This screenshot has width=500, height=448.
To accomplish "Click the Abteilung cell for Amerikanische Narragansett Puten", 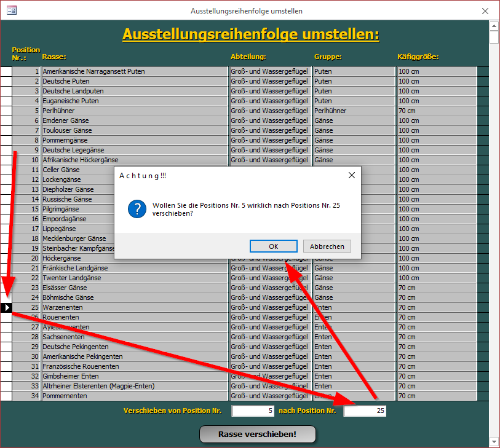I will pyautogui.click(x=271, y=71).
